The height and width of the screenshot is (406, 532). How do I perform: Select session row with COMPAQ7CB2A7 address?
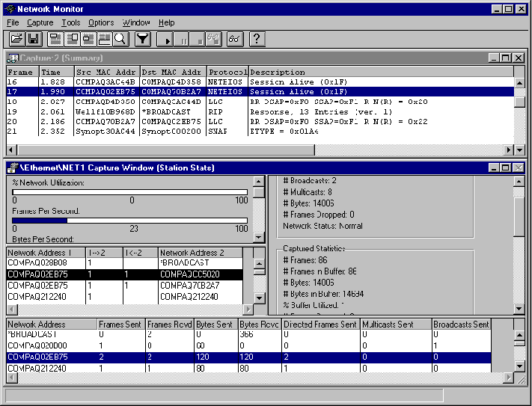pos(129,286)
